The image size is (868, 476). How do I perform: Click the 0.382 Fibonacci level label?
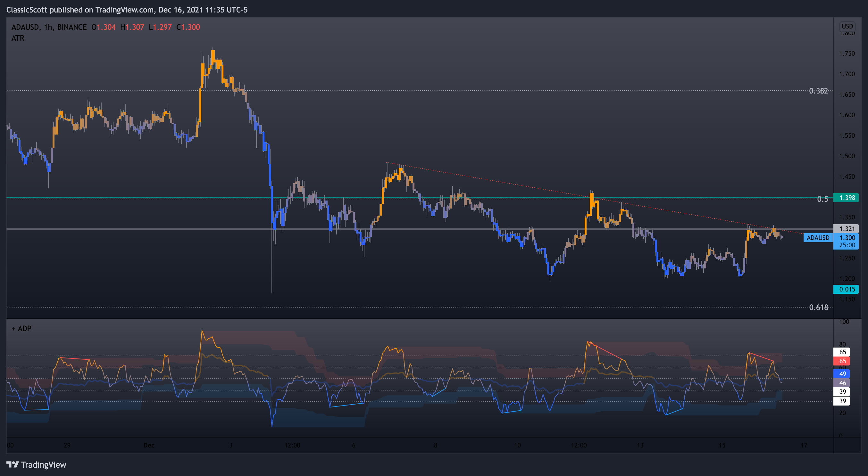pyautogui.click(x=818, y=91)
